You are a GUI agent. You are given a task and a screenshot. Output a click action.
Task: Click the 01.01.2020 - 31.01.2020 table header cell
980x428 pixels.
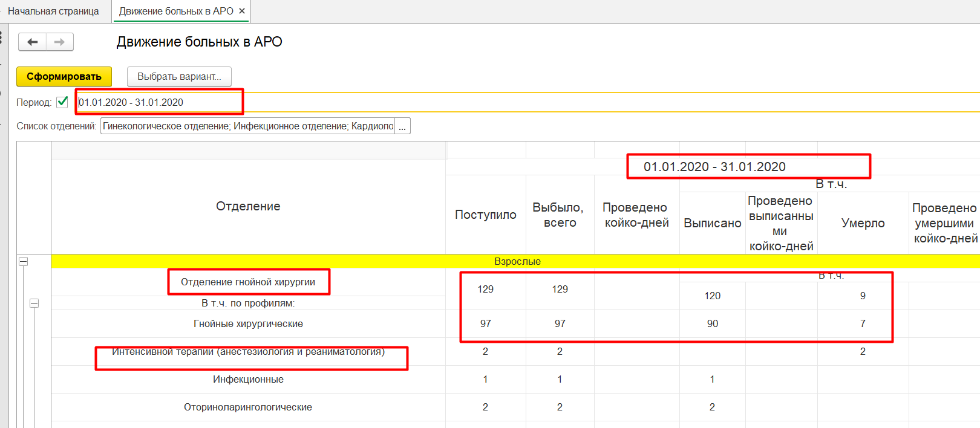pos(714,167)
